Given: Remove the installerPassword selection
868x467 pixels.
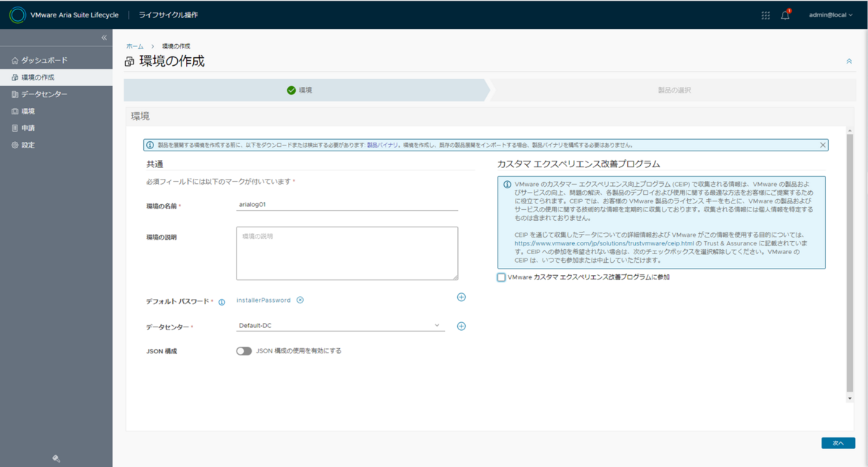Looking at the screenshot, I should pos(300,300).
